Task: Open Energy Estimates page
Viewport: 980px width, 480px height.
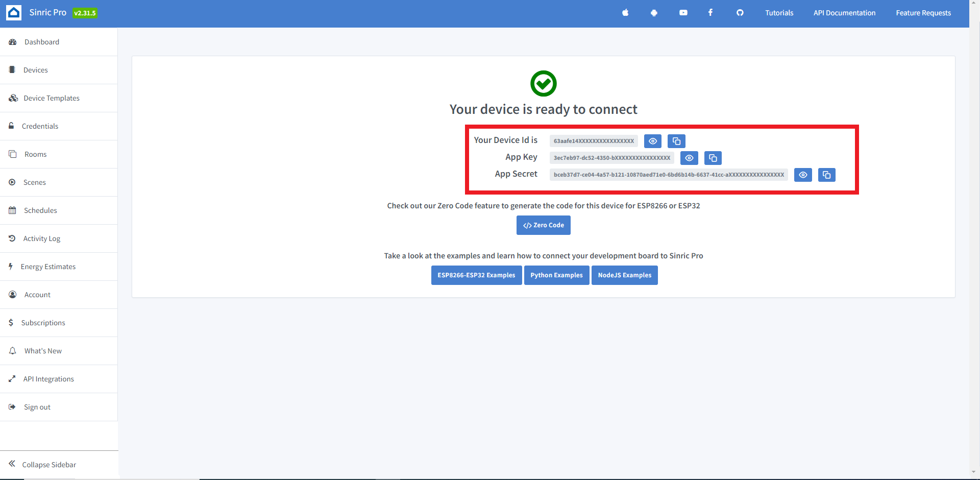Action: (59, 267)
